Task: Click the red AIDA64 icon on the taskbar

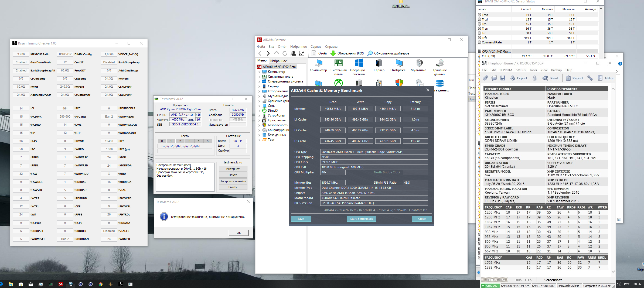Action: click(61, 284)
